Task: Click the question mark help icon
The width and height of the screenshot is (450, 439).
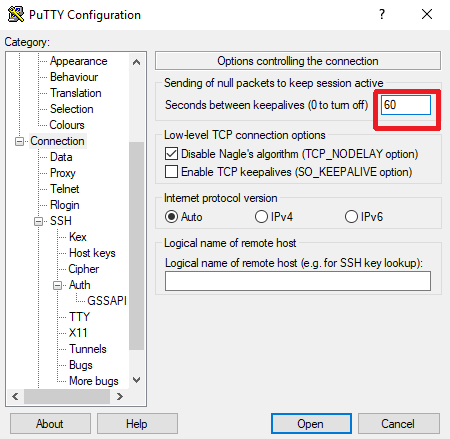Action: (382, 14)
